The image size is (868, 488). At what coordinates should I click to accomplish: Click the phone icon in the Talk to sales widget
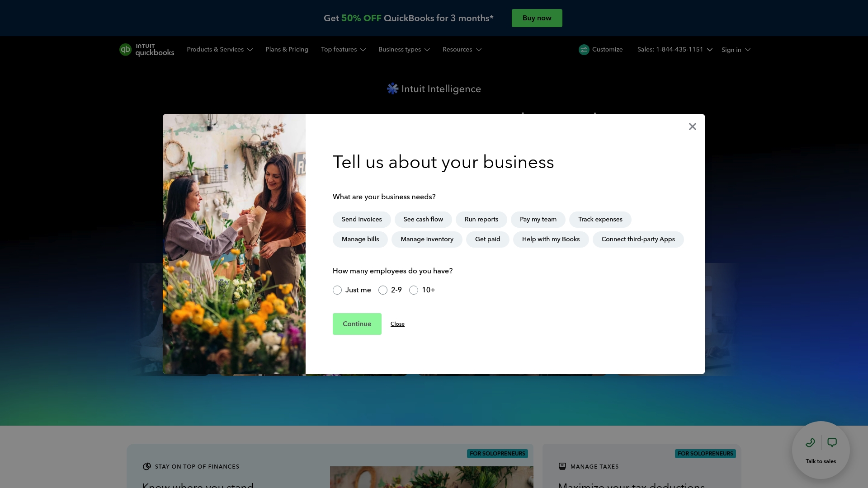click(810, 443)
